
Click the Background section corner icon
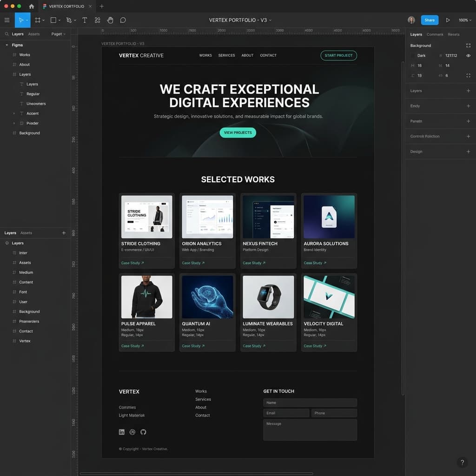pyautogui.click(x=469, y=46)
